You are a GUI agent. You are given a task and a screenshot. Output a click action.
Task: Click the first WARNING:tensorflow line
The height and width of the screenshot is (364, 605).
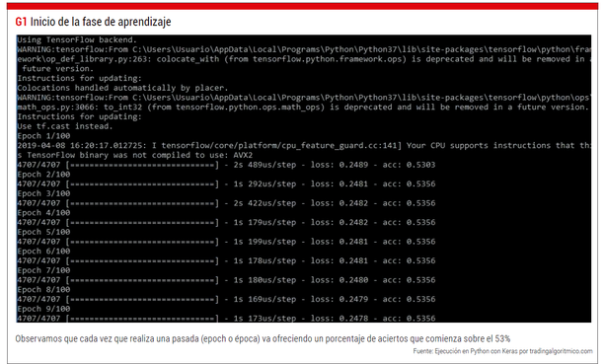[304, 49]
